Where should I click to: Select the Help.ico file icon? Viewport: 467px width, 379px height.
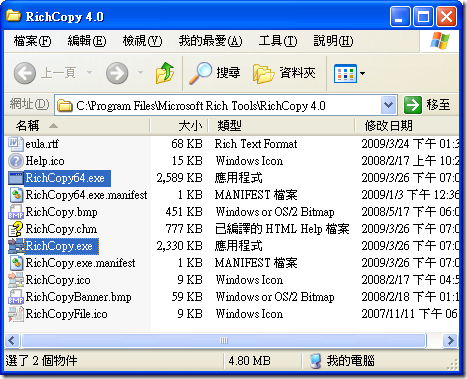tap(16, 161)
